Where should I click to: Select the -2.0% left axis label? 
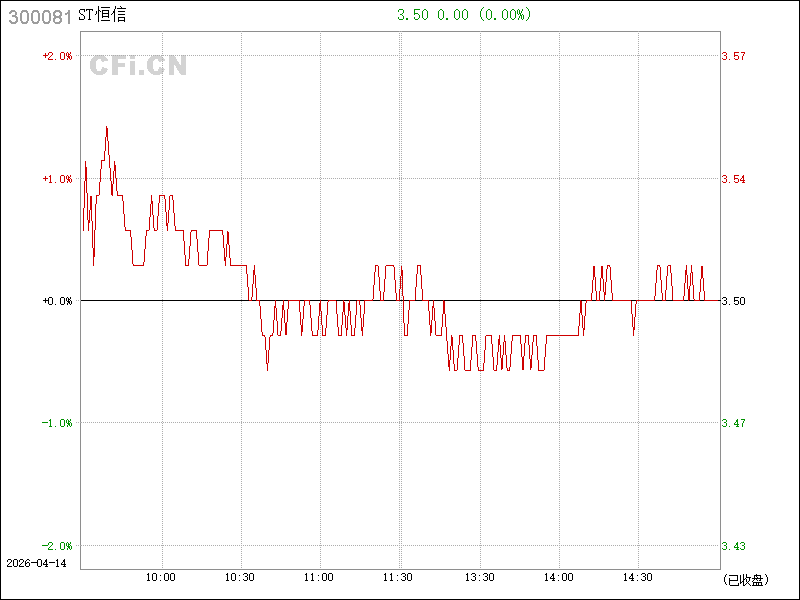point(57,546)
